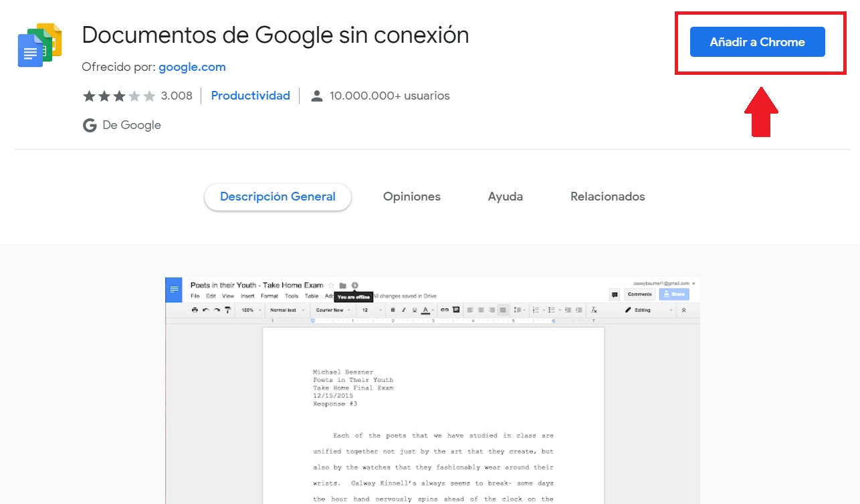Click the blue Share button in preview
Screen dimensions: 860x504
[674, 294]
